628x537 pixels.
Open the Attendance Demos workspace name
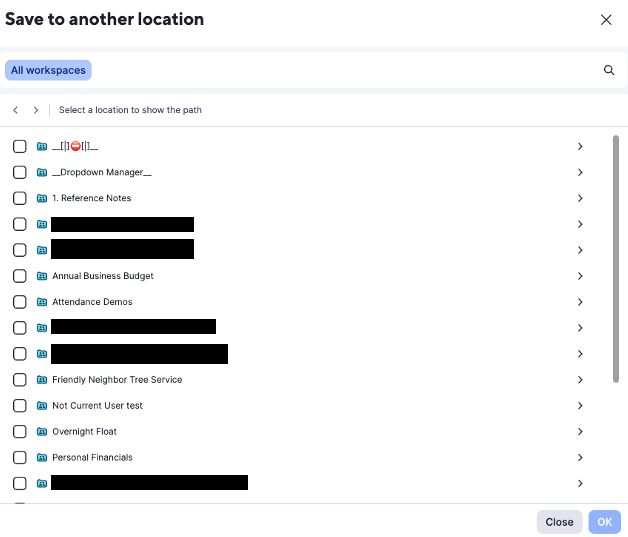tap(92, 302)
